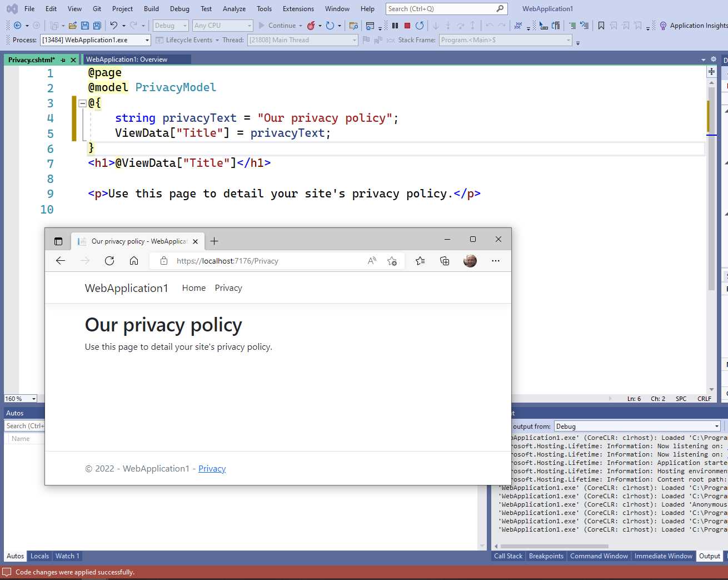Open the Immediate Window tab
Image resolution: width=728 pixels, height=580 pixels.
664,556
